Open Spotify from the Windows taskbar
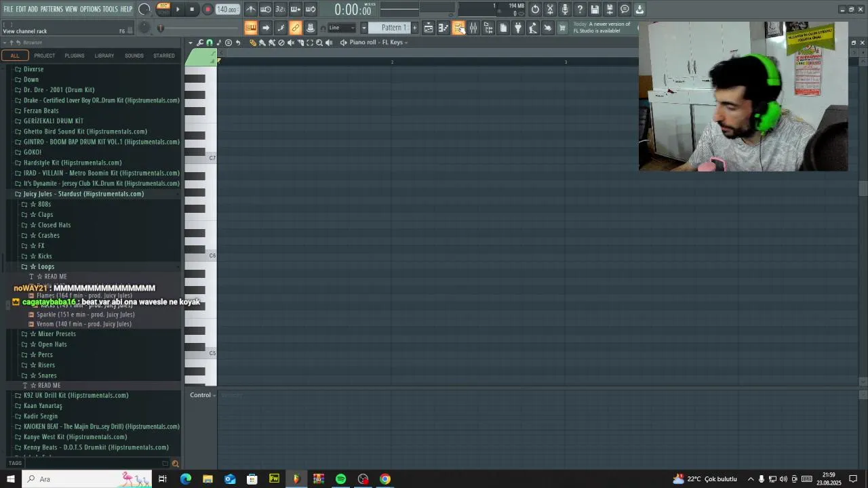This screenshot has height=488, width=868. pos(340,479)
